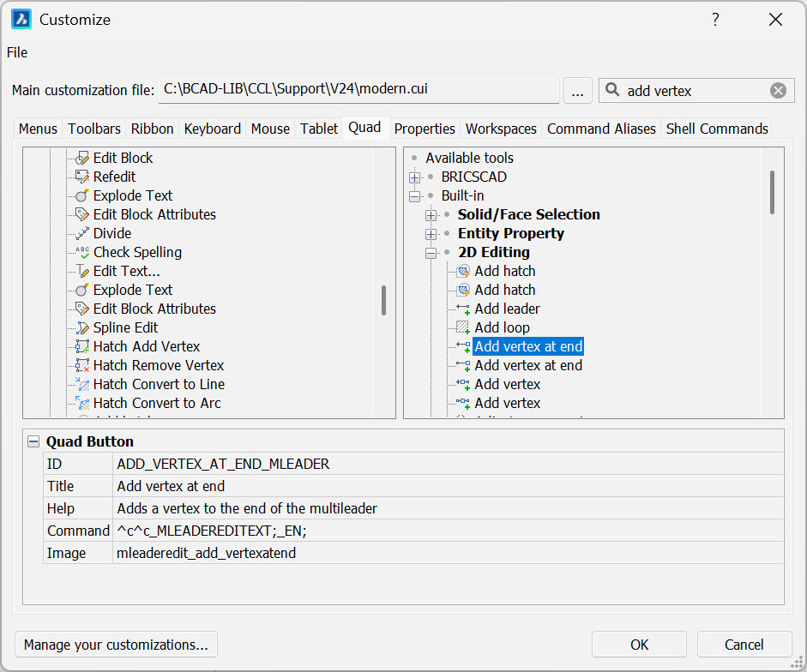Edit the Command value ^c^c_MLEADEREDITEXT;_EN;
This screenshot has height=672, width=807.
click(448, 531)
